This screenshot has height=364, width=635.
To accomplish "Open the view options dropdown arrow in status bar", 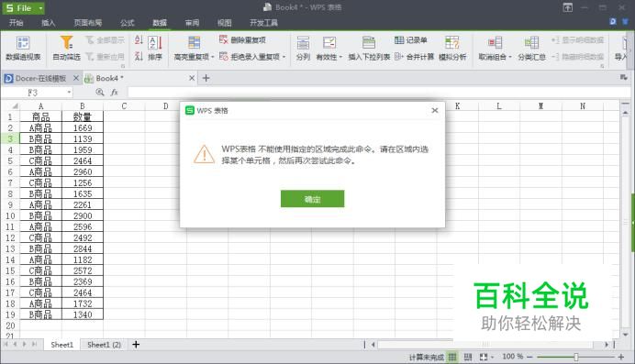I will pyautogui.click(x=492, y=357).
